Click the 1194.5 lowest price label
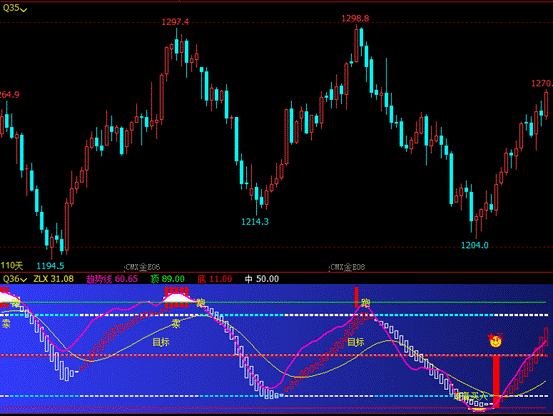 [x=50, y=266]
